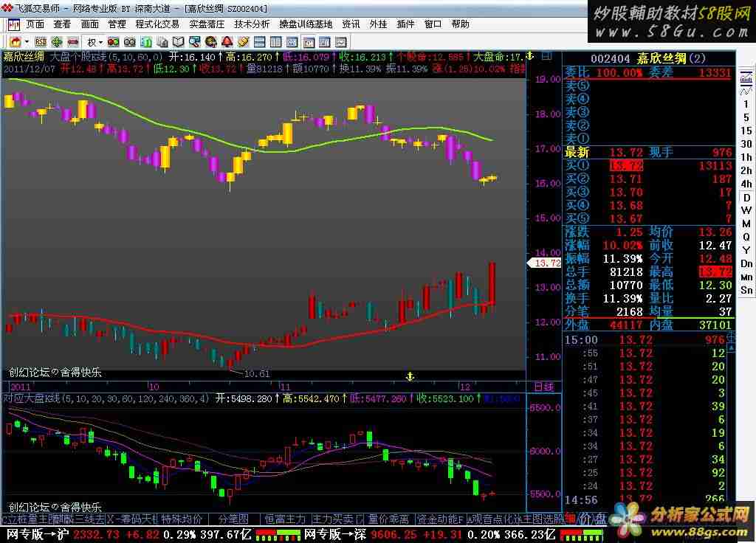The height and width of the screenshot is (543, 756).
Task: Click the yellow anchor icon below main chart
Action: [410, 376]
